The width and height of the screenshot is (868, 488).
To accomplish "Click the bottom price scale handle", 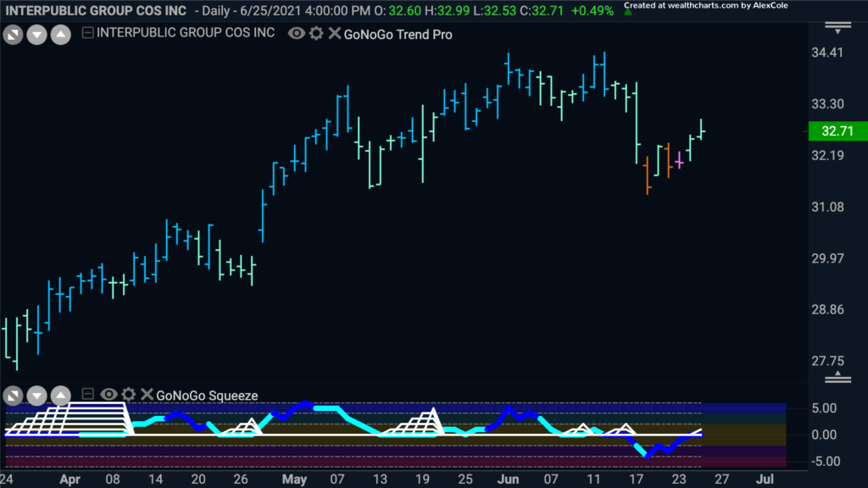I will [x=837, y=377].
